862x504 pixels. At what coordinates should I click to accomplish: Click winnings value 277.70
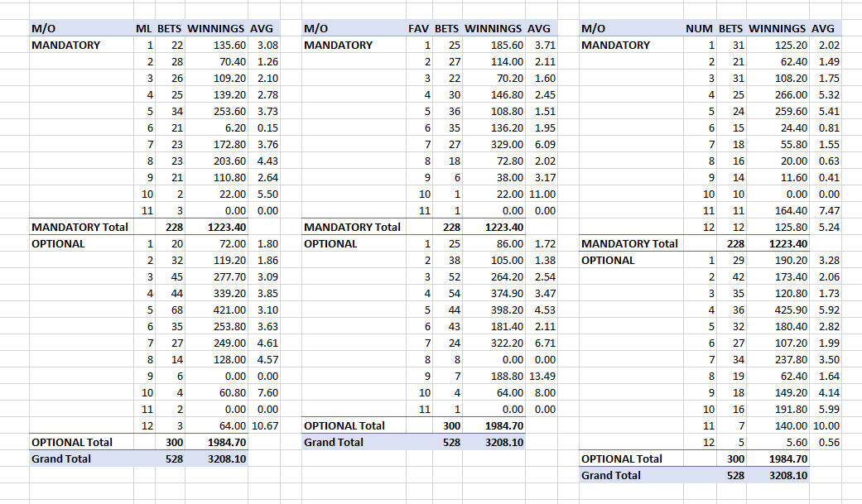(x=229, y=276)
